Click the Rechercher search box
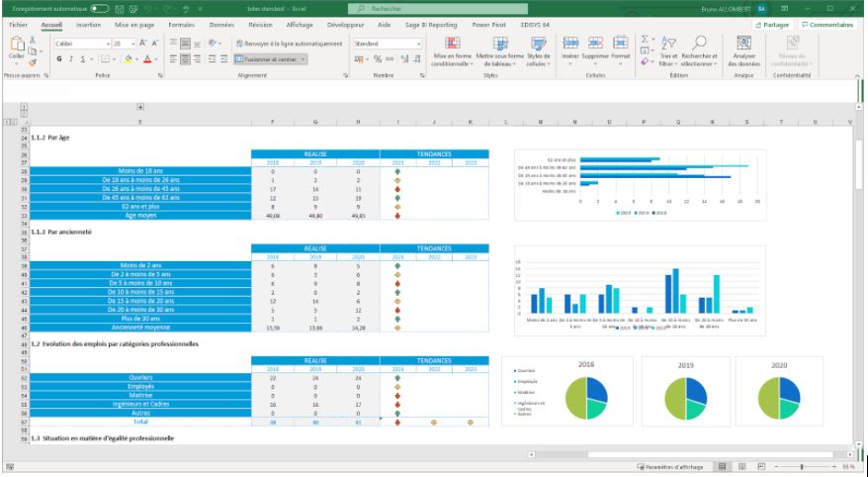The width and height of the screenshot is (868, 477). [x=437, y=9]
